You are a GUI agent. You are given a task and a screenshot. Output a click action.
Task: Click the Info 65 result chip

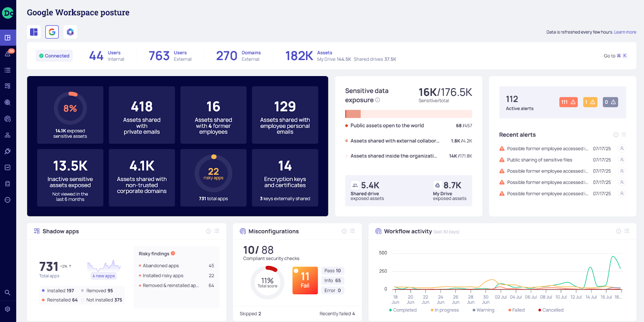click(x=332, y=281)
